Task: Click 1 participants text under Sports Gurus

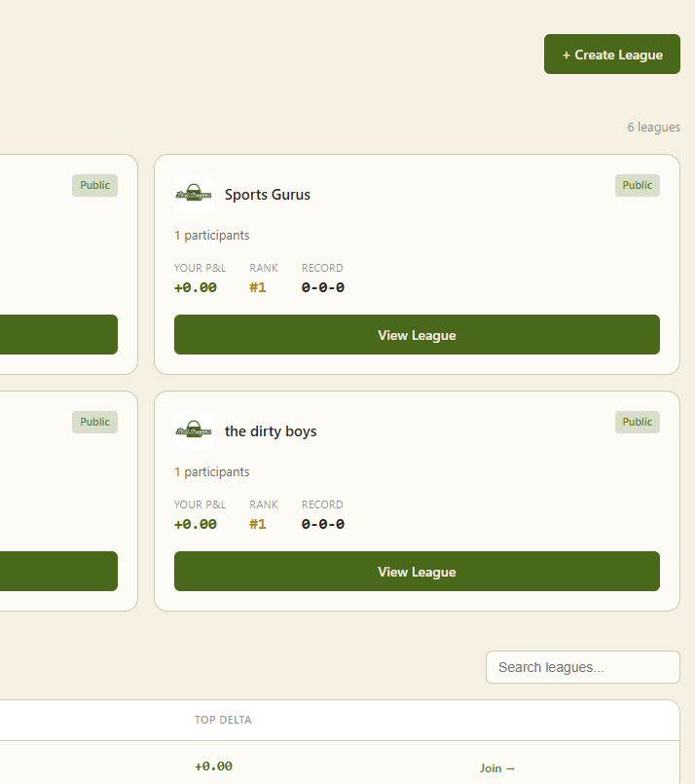Action: click(x=212, y=235)
